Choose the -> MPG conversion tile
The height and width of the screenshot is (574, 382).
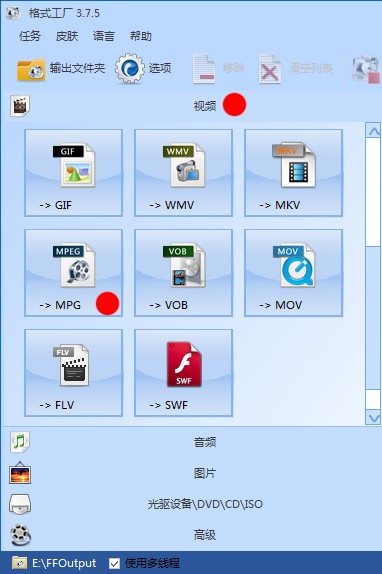pyautogui.click(x=74, y=273)
